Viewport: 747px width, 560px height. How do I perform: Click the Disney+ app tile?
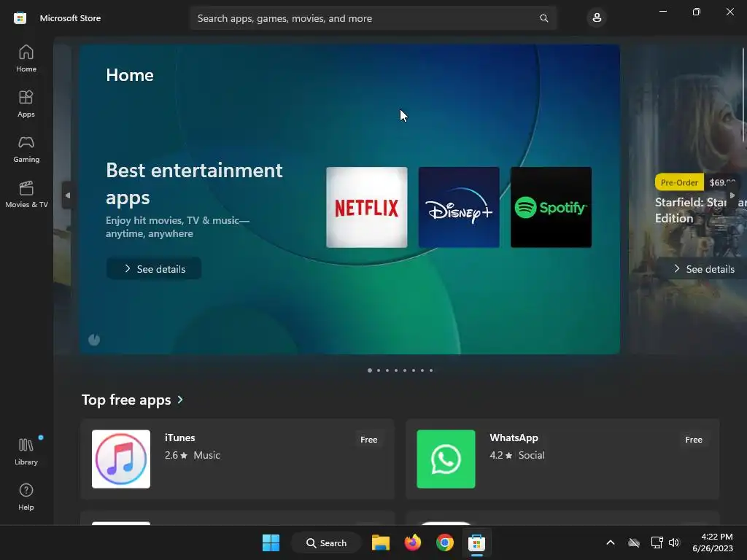pos(459,207)
